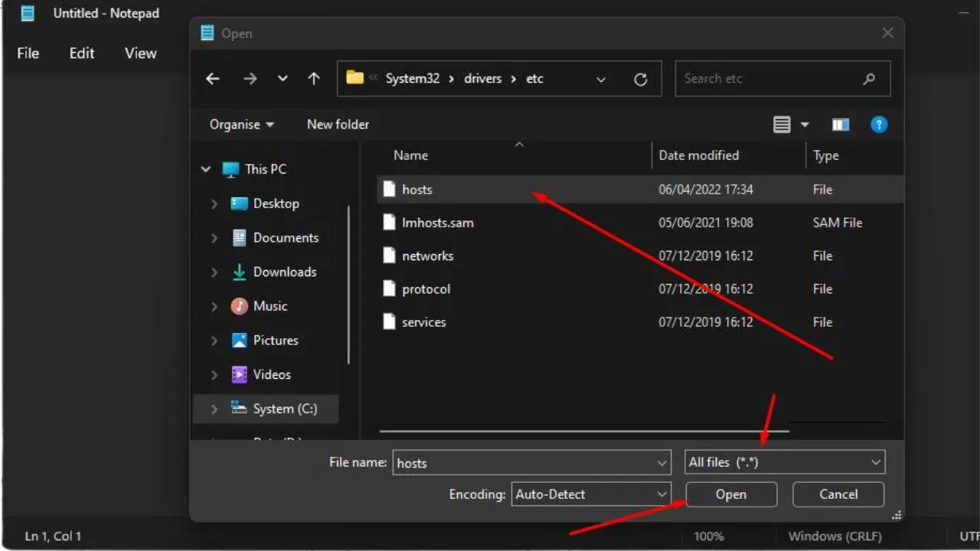
Task: Open the help question mark icon
Action: click(879, 125)
